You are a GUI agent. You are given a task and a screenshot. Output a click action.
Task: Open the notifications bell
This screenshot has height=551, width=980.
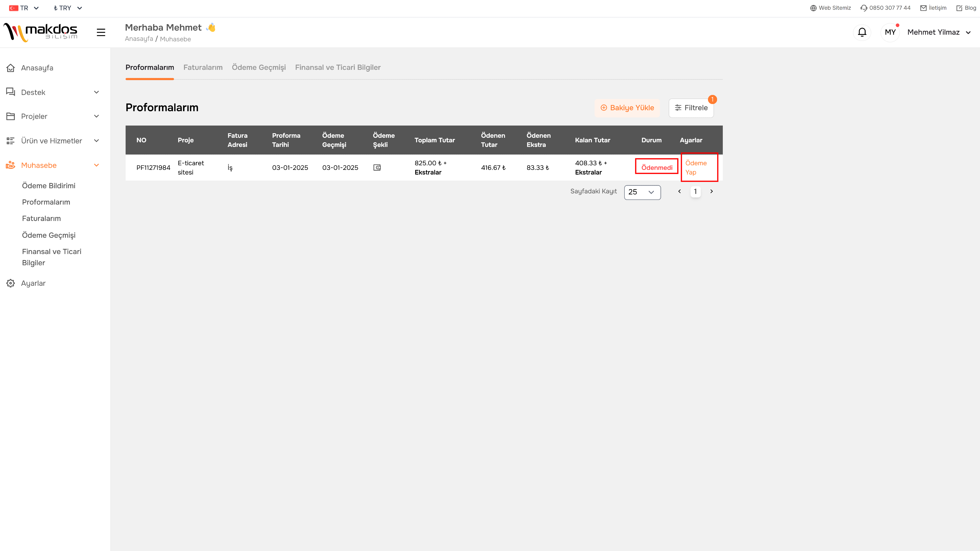[x=862, y=32]
